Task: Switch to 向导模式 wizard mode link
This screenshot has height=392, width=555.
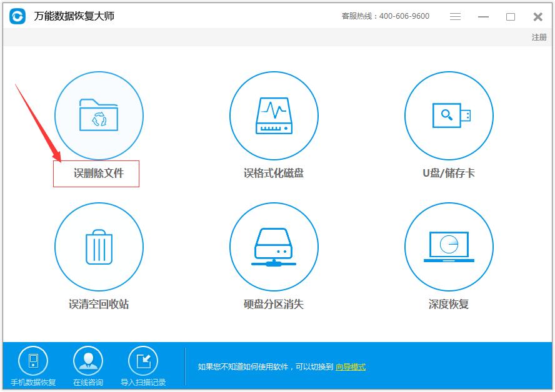Action: [x=350, y=367]
